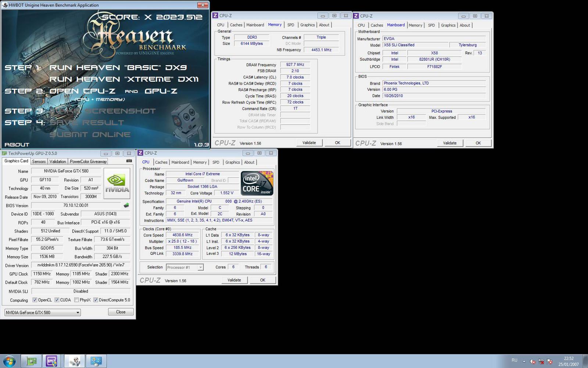Open Graphics tab in the CPU window of CPU-Z
The width and height of the screenshot is (588, 368).
click(x=233, y=162)
